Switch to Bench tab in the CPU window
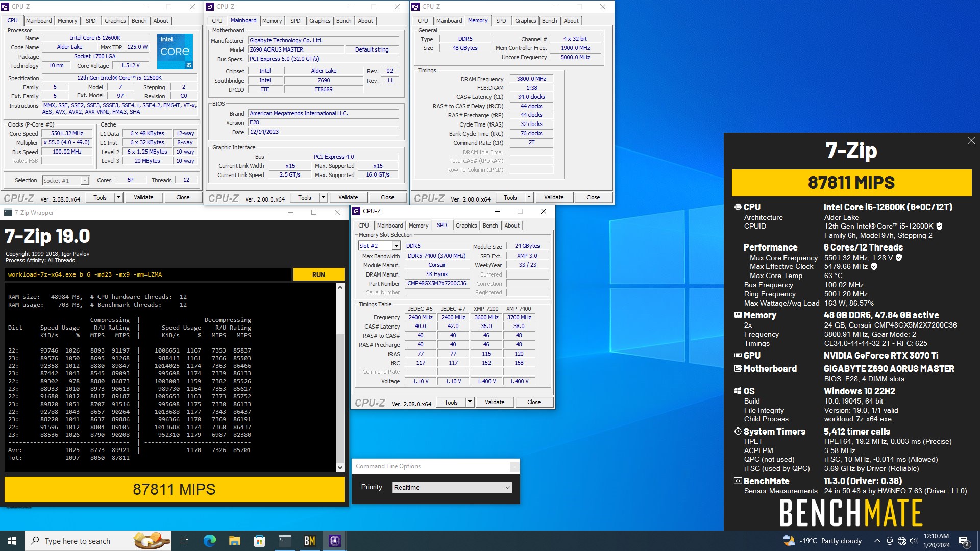 (x=139, y=21)
